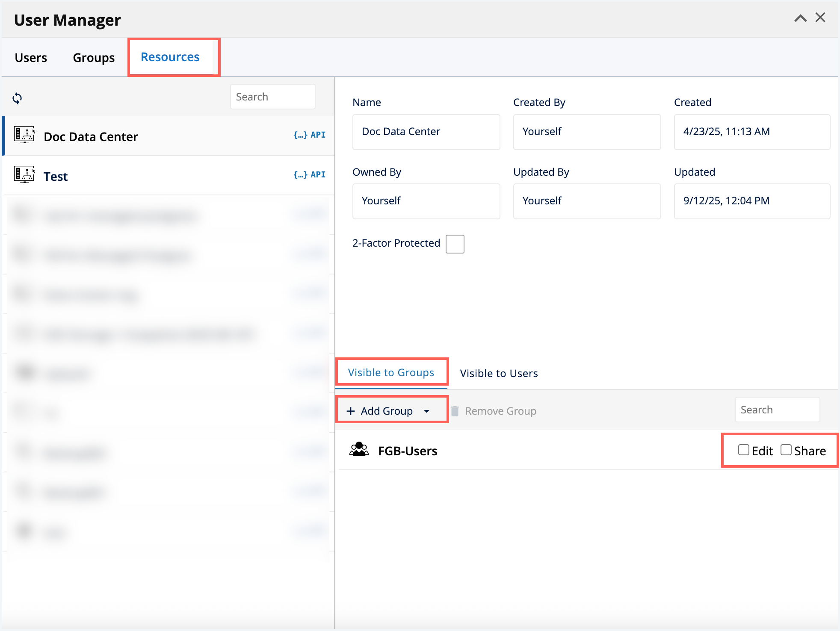Switch to the Users tab
Viewport: 840px width, 631px height.
30,57
